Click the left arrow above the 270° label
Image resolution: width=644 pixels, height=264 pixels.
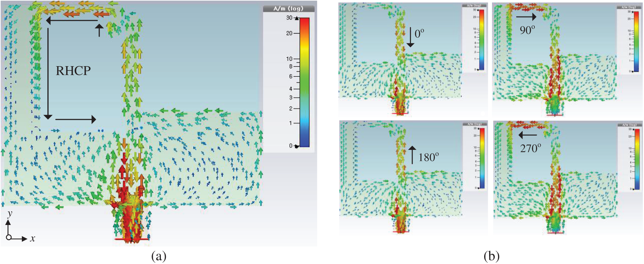pyautogui.click(x=528, y=135)
